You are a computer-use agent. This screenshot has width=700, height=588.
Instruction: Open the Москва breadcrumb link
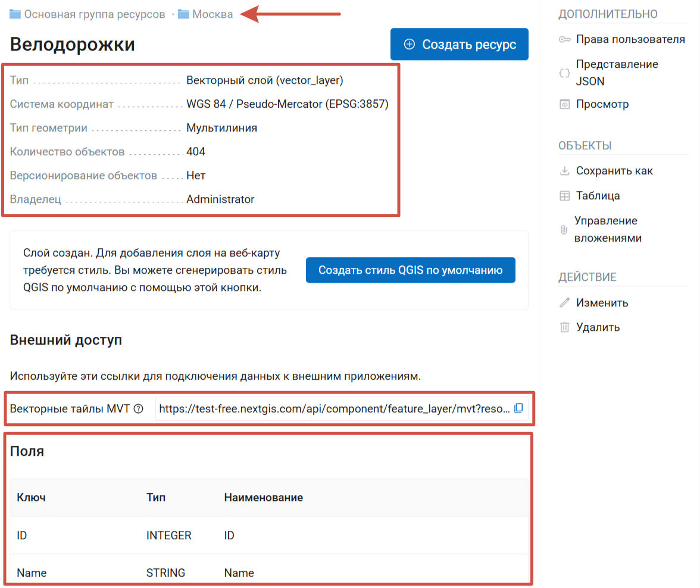point(212,14)
